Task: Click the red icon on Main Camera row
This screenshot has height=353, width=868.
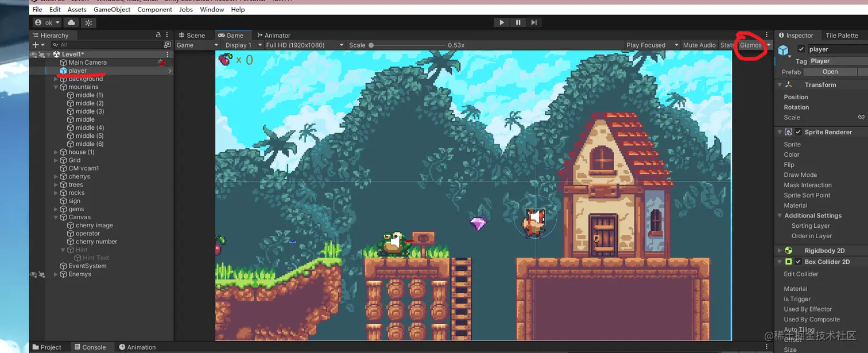Action: click(162, 63)
